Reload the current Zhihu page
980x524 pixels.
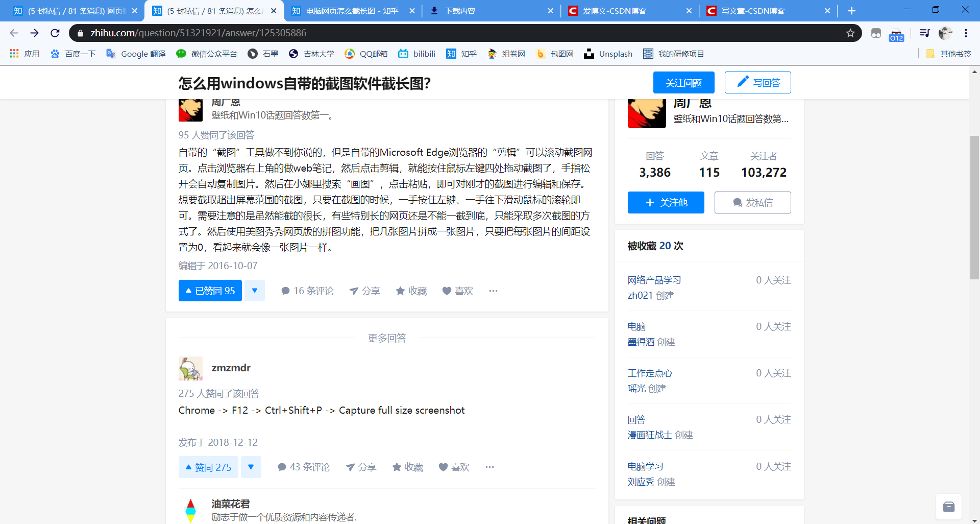point(55,33)
